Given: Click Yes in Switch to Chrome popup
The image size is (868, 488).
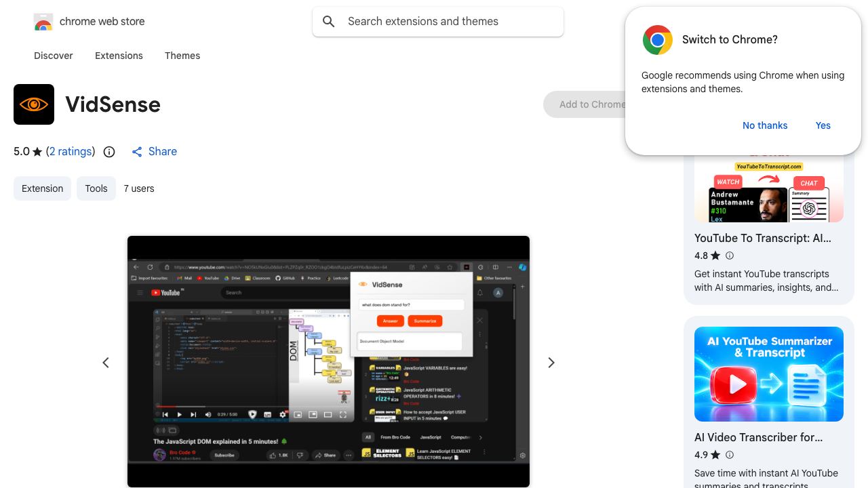Looking at the screenshot, I should pyautogui.click(x=823, y=125).
